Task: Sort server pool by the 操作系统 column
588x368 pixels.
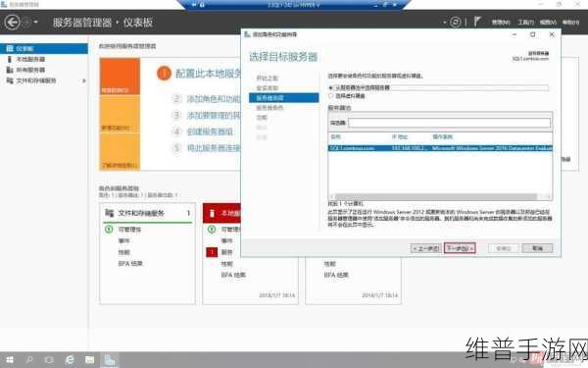Action: (443, 136)
